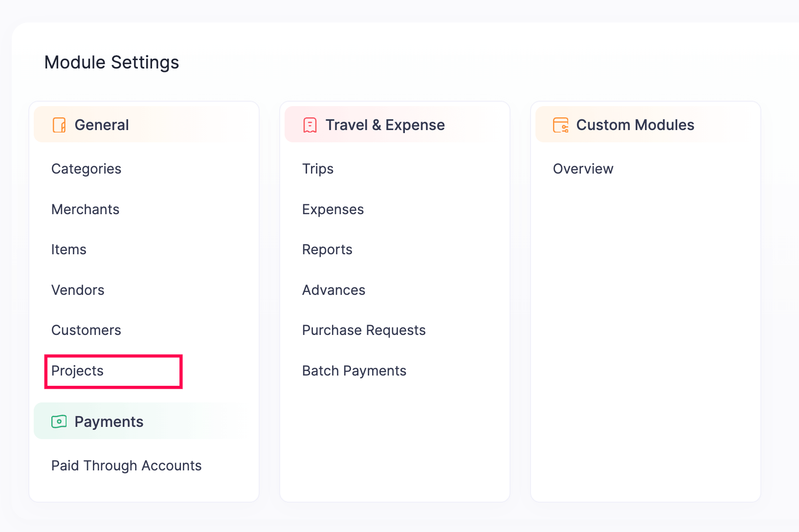
Task: Open Categories settings
Action: (86, 169)
